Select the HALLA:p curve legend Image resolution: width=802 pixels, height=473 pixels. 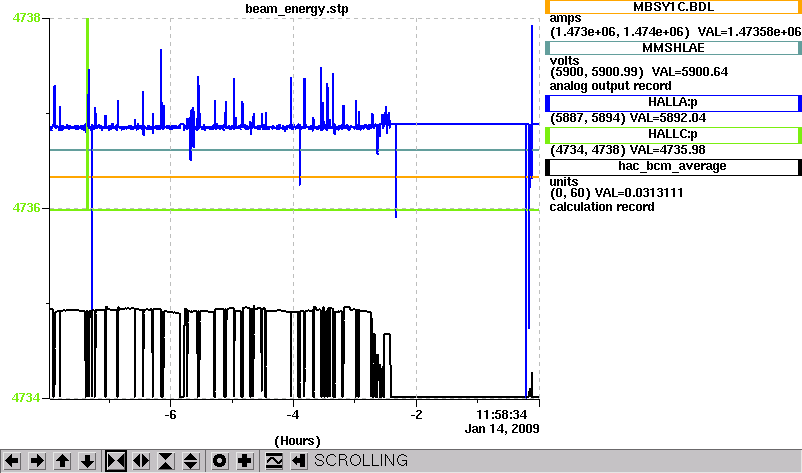pyautogui.click(x=673, y=103)
